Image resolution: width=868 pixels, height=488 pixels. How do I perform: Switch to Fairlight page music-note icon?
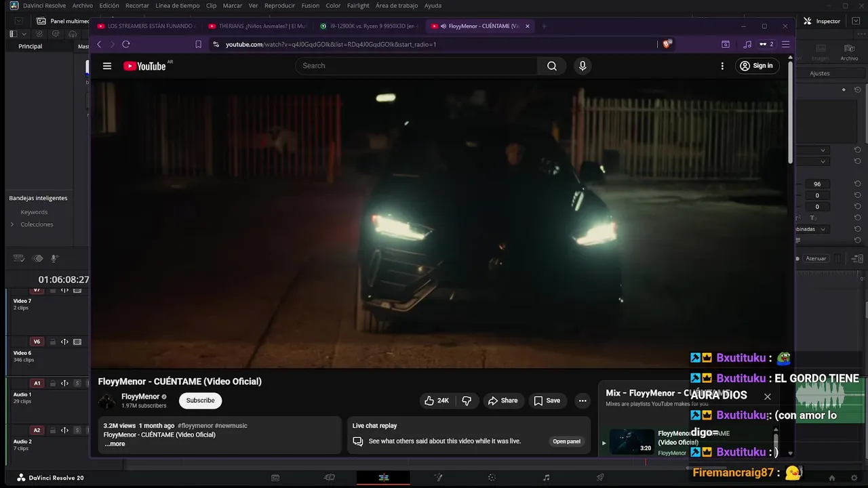547,478
